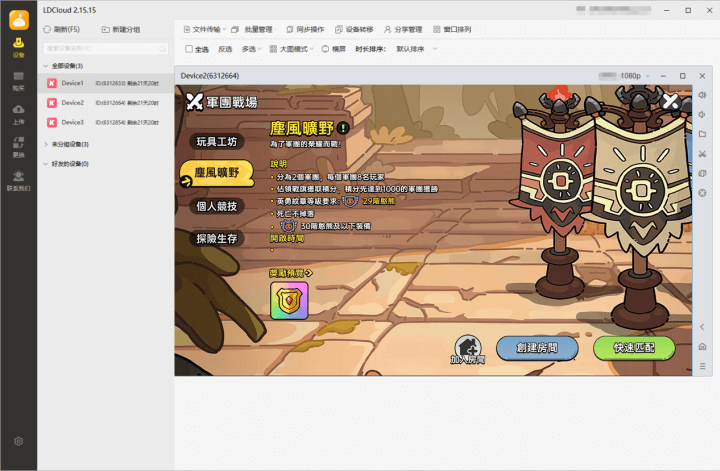Click crossed swords 軍團戰場 icon
The height and width of the screenshot is (471, 720).
click(x=195, y=102)
